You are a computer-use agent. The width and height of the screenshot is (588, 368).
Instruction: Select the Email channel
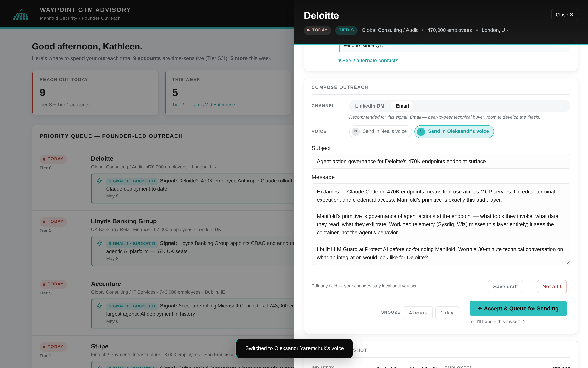point(402,106)
